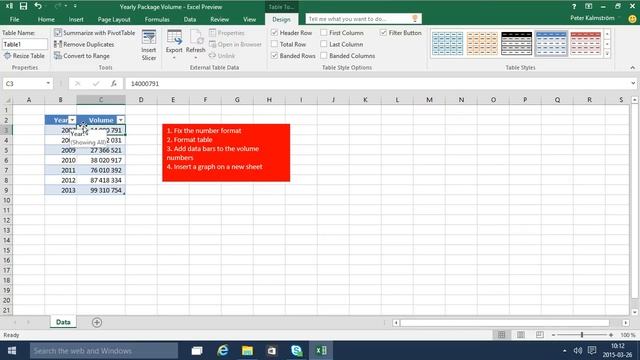Click the feedback smiley face icon
This screenshot has height=360, width=640.
[632, 19]
